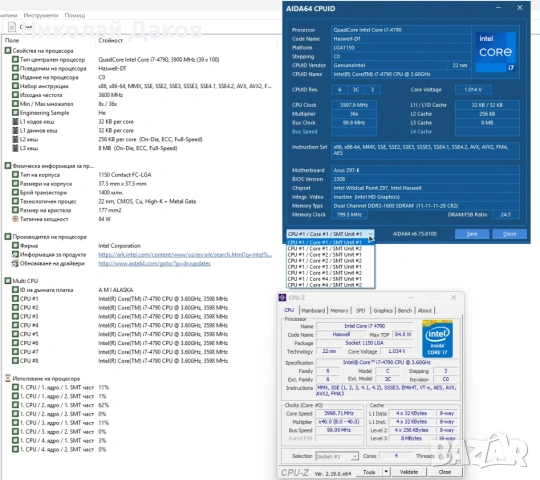Click the report page icon in toolbar
Viewport: 540px width, 480px height.
[12, 27]
